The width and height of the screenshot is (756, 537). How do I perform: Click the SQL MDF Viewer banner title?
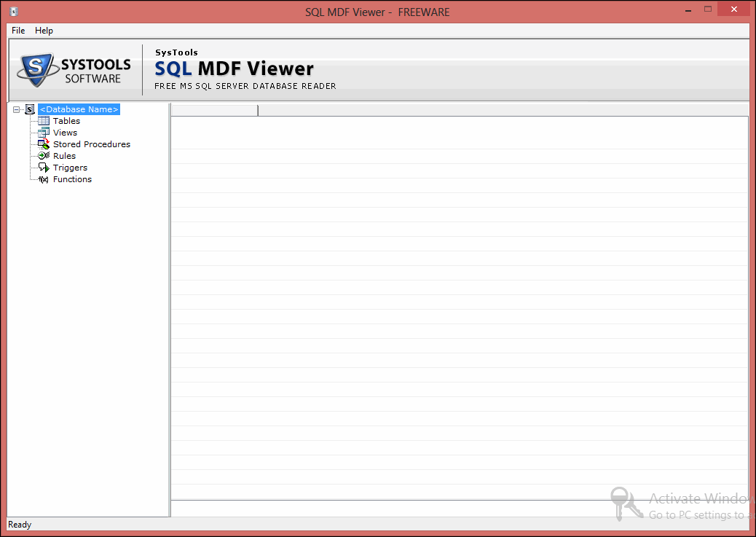point(234,68)
